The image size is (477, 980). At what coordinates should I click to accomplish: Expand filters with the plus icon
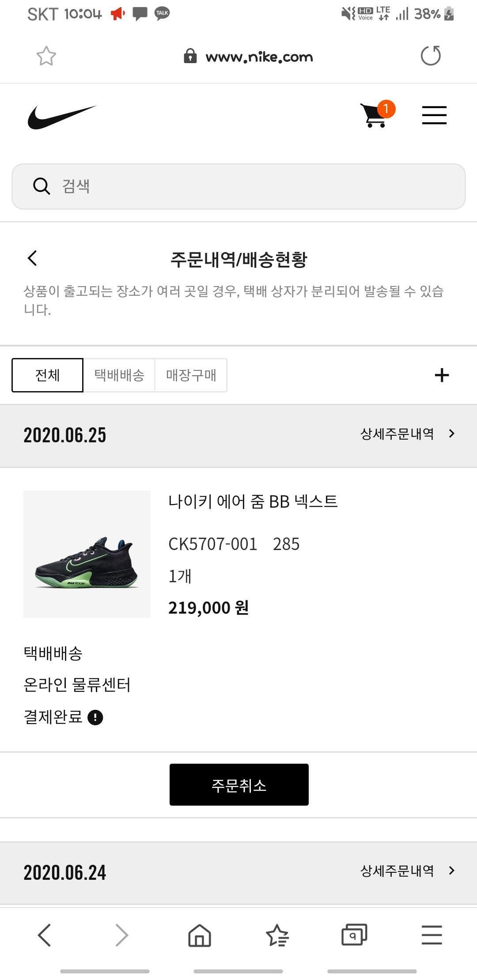coord(442,375)
